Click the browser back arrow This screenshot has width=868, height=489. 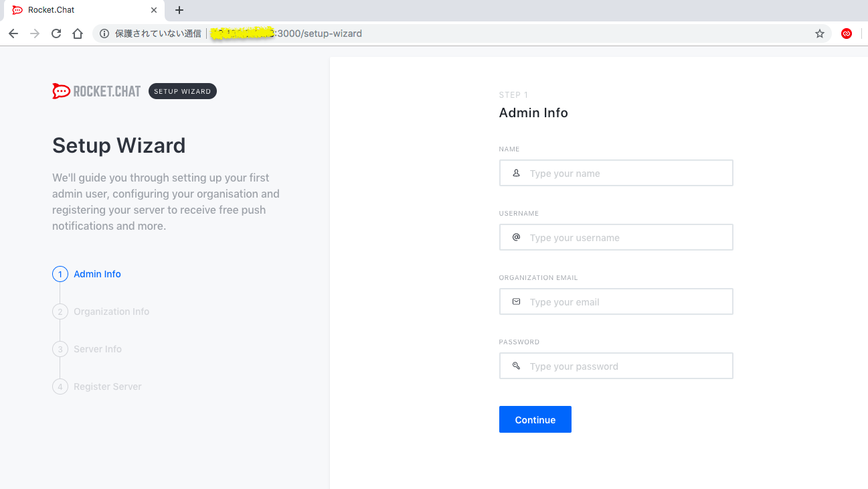click(x=13, y=33)
